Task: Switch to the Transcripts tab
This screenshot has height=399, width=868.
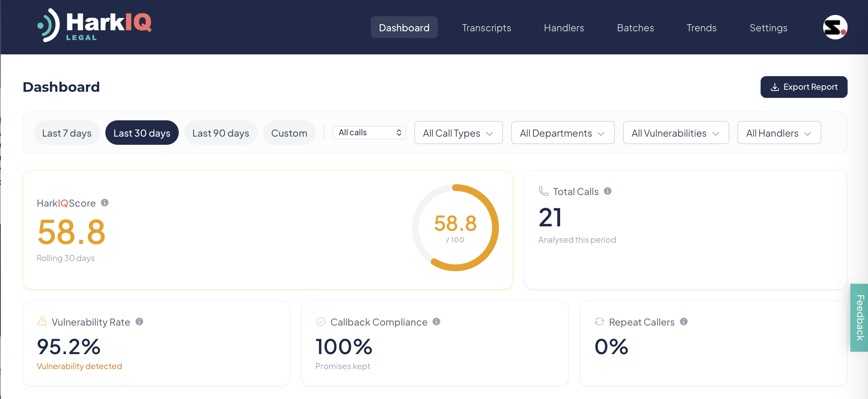Action: (486, 28)
